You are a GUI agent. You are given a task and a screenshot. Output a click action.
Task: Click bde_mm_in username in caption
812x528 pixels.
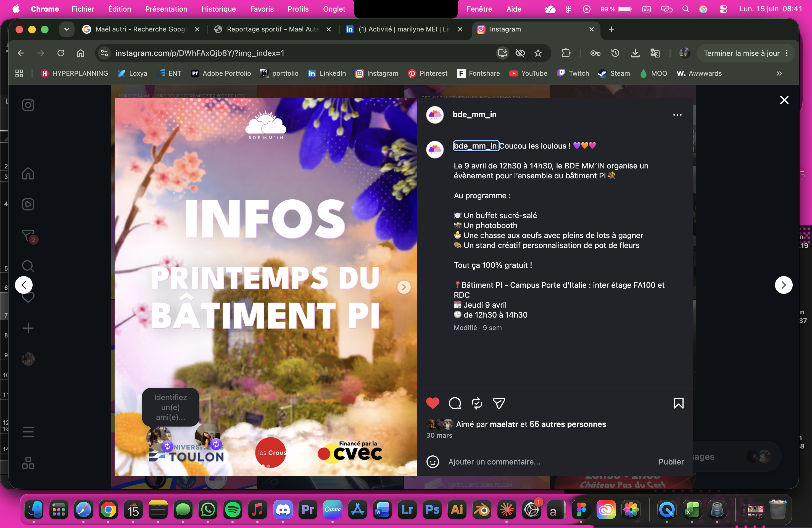[x=475, y=146]
